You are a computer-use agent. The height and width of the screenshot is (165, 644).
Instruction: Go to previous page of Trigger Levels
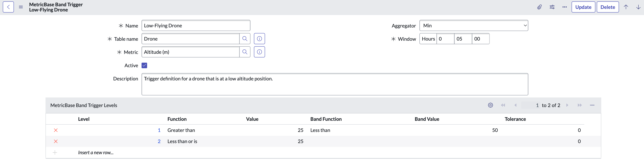(x=515, y=105)
